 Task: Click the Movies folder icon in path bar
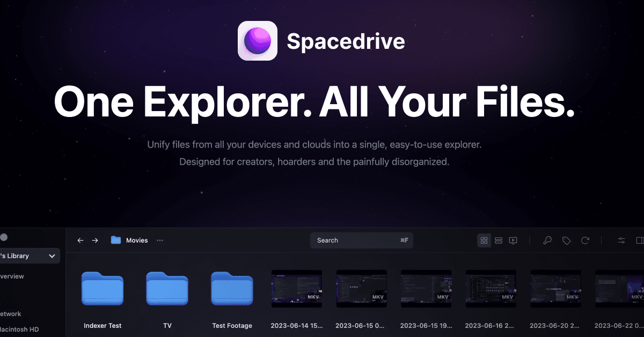tap(116, 240)
